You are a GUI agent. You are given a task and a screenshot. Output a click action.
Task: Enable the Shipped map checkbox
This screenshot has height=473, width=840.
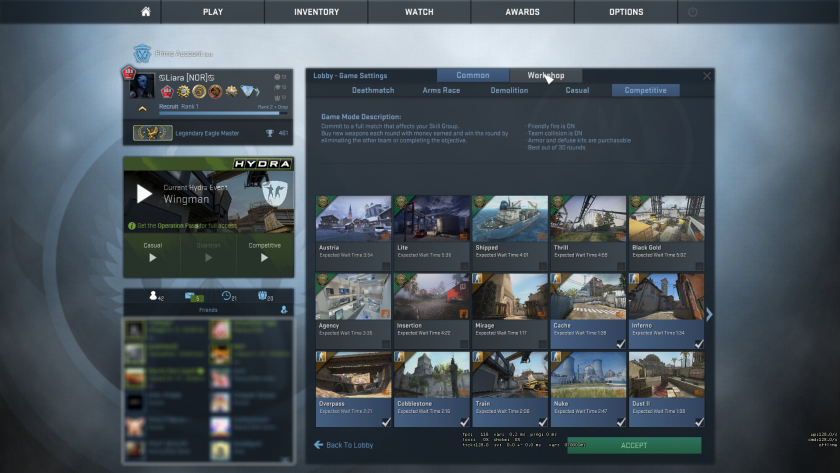542,266
